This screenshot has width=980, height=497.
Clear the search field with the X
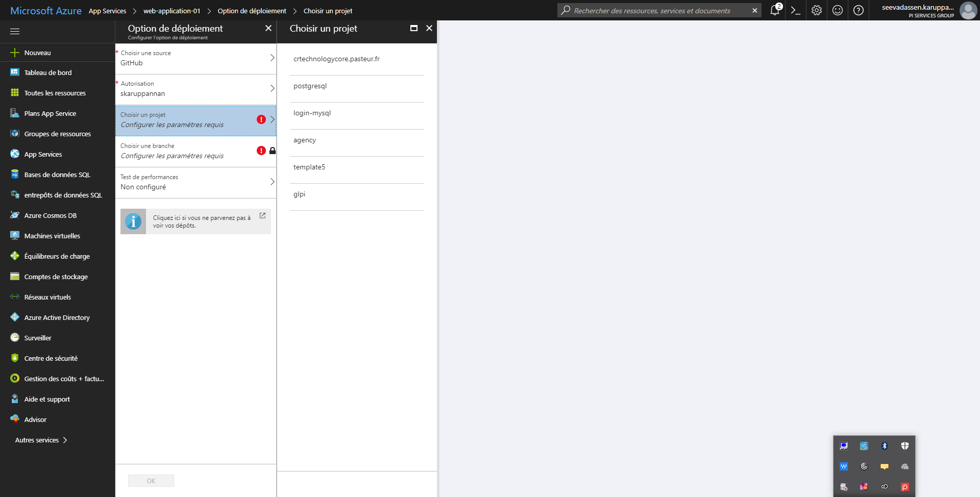pyautogui.click(x=755, y=10)
